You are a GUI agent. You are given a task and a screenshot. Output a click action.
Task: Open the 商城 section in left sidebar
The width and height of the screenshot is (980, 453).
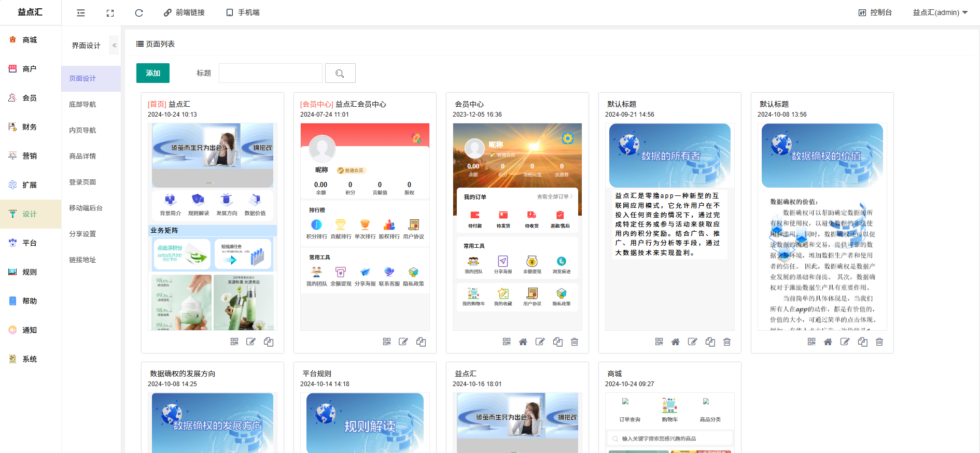30,40
